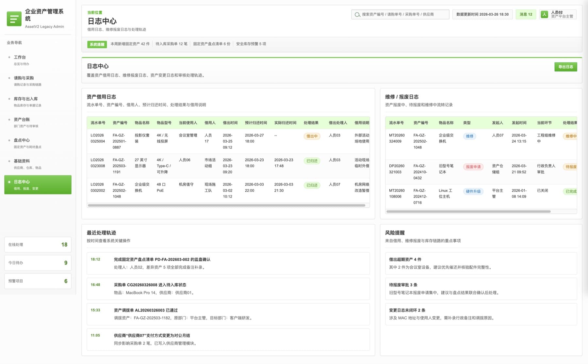Screen dimensions: 588x364
Task: Click the 实际归还时间 column header
Action: (x=285, y=123)
